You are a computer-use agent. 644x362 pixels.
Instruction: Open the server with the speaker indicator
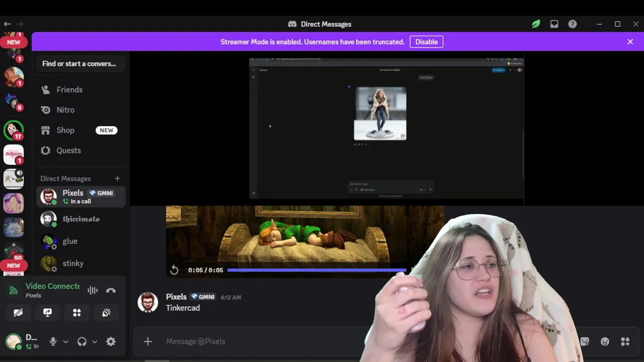pos(14,178)
